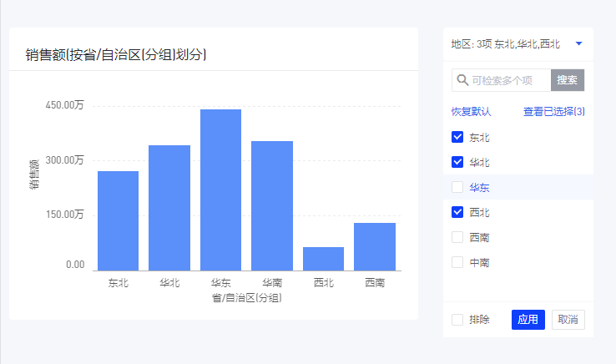Click the 搜索 search button
Screen dimensions: 616x364
pos(568,80)
